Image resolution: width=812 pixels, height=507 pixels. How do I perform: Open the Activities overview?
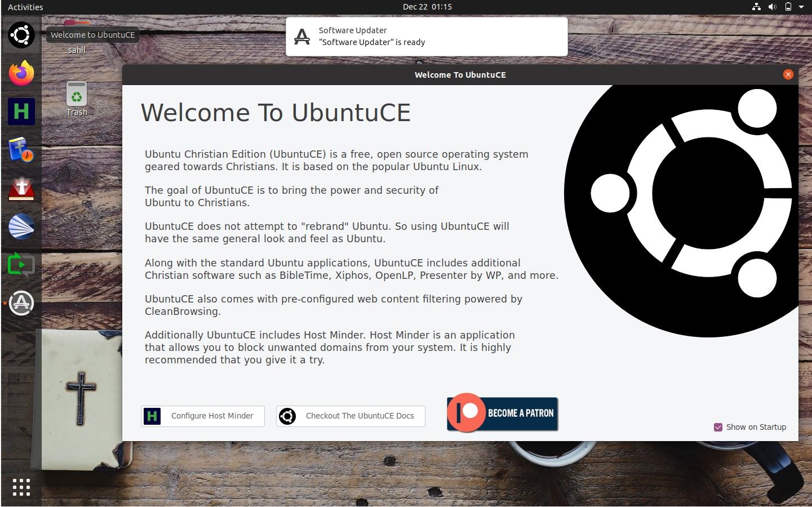point(25,7)
